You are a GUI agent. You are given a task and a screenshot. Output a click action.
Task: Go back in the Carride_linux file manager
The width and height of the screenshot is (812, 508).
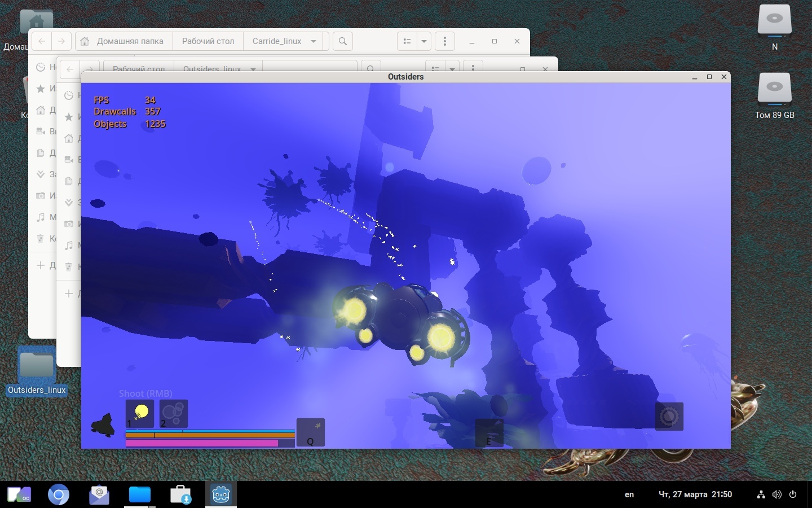tap(42, 41)
